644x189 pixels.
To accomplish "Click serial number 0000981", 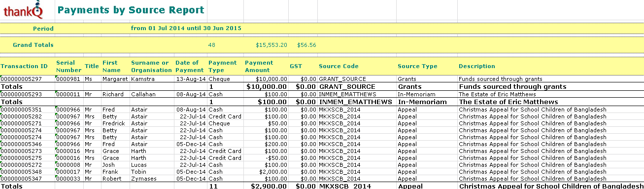I will click(68, 79).
